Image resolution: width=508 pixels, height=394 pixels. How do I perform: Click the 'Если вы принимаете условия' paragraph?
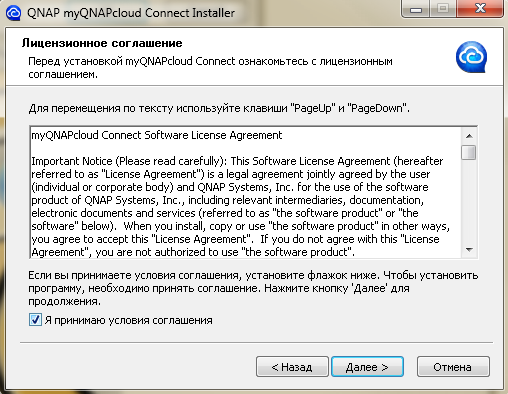(253, 288)
